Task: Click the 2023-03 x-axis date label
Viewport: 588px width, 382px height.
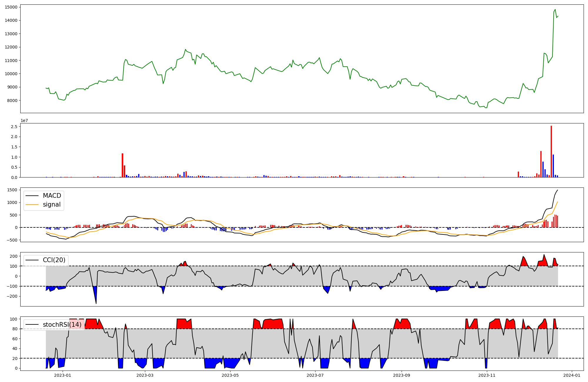Action: click(x=145, y=375)
